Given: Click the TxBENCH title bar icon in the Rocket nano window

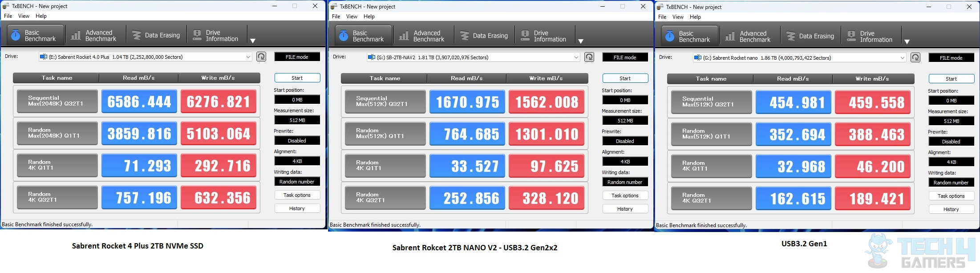Looking at the screenshot, I should point(660,7).
